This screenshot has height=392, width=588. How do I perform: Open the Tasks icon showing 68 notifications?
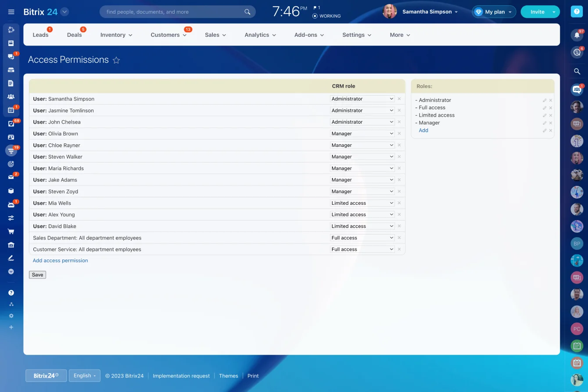coord(11,123)
